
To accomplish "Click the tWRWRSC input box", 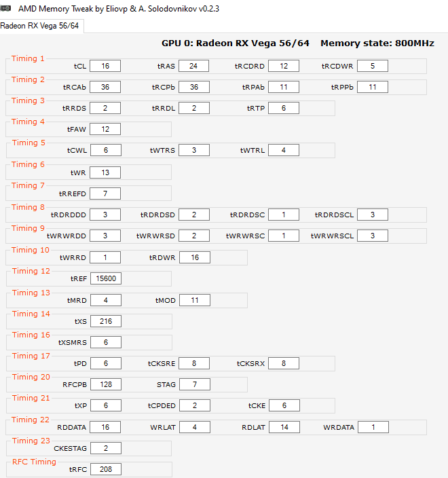I will [x=284, y=236].
